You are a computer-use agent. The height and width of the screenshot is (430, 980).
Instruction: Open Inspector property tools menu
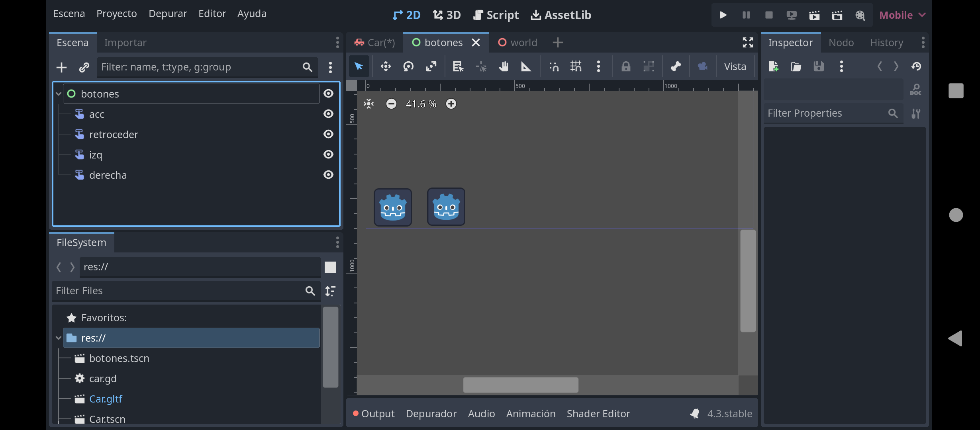click(915, 113)
